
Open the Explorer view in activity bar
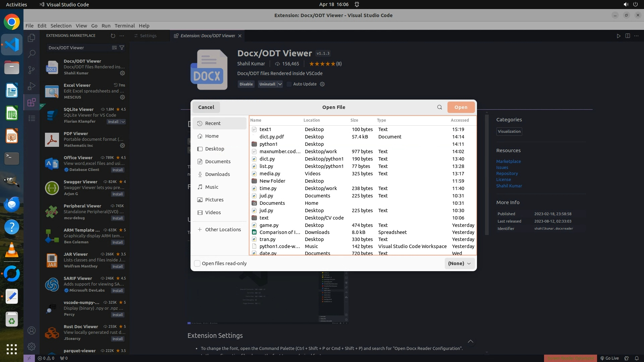pos(32,38)
